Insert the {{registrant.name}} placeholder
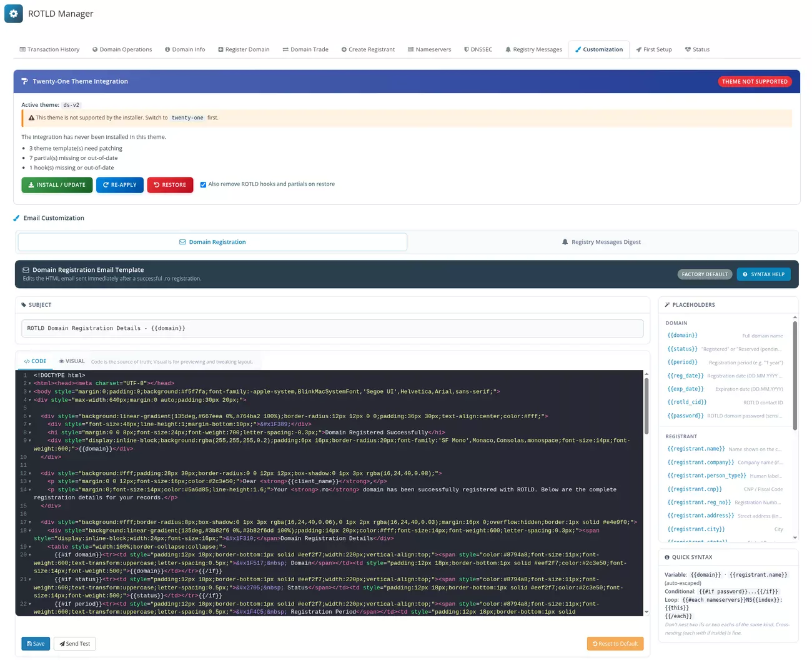The width and height of the screenshot is (812, 665). (x=696, y=449)
